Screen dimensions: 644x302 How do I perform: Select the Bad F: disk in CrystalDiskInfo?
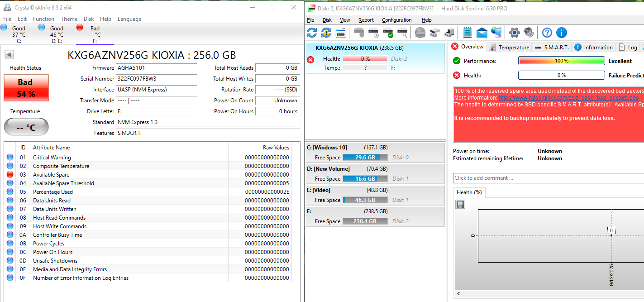click(95, 34)
